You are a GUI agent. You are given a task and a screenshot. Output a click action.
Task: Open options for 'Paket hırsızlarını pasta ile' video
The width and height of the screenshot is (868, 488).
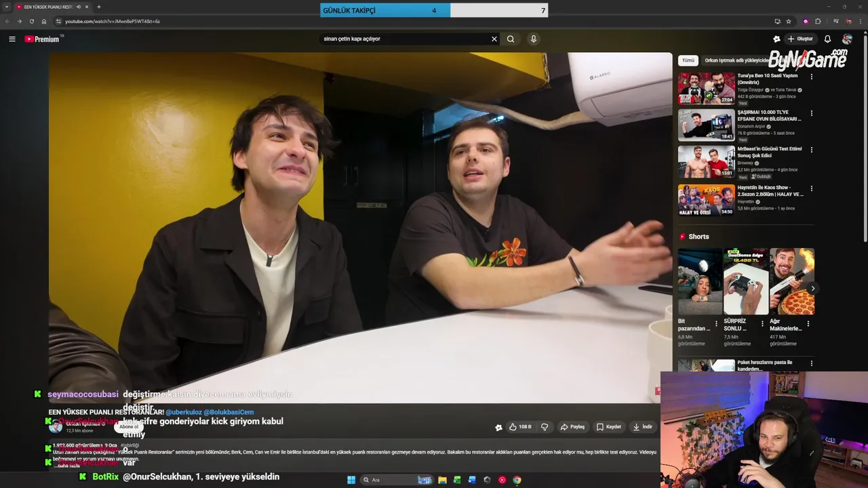812,364
